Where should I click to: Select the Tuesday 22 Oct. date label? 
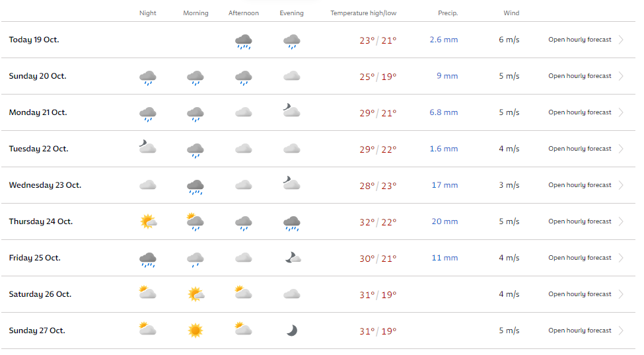pos(38,149)
